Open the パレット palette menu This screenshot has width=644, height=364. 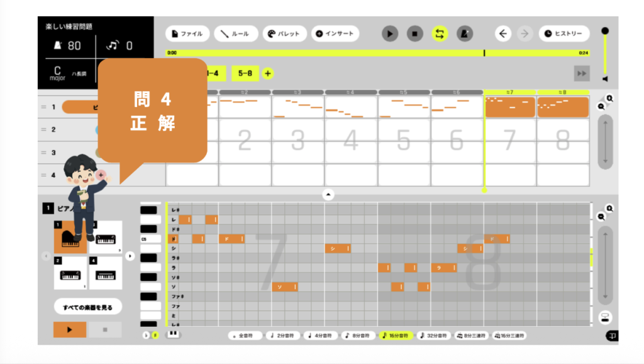click(x=284, y=33)
